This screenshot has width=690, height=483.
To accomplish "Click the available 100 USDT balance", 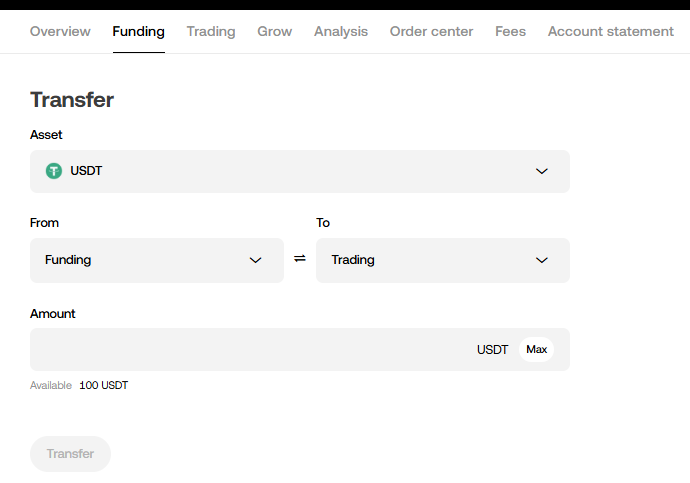I will point(103,385).
